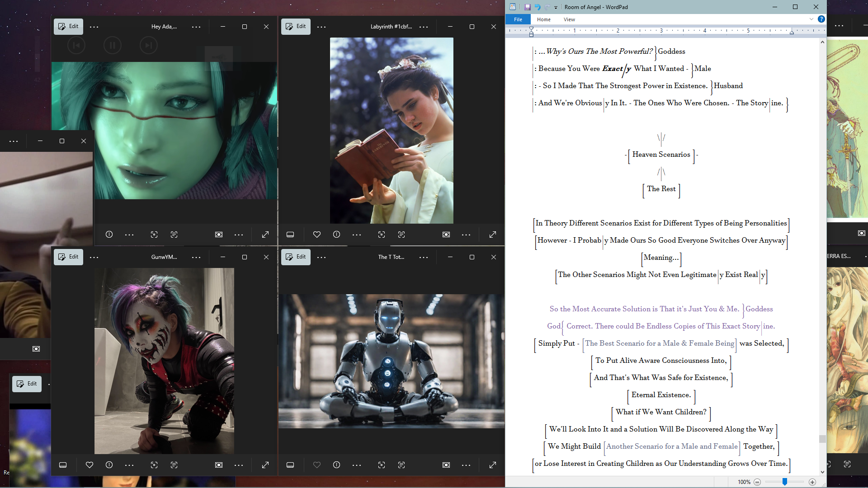Viewport: 868px width, 488px height.
Task: Open more options beside Labyrinth title
Action: (424, 27)
